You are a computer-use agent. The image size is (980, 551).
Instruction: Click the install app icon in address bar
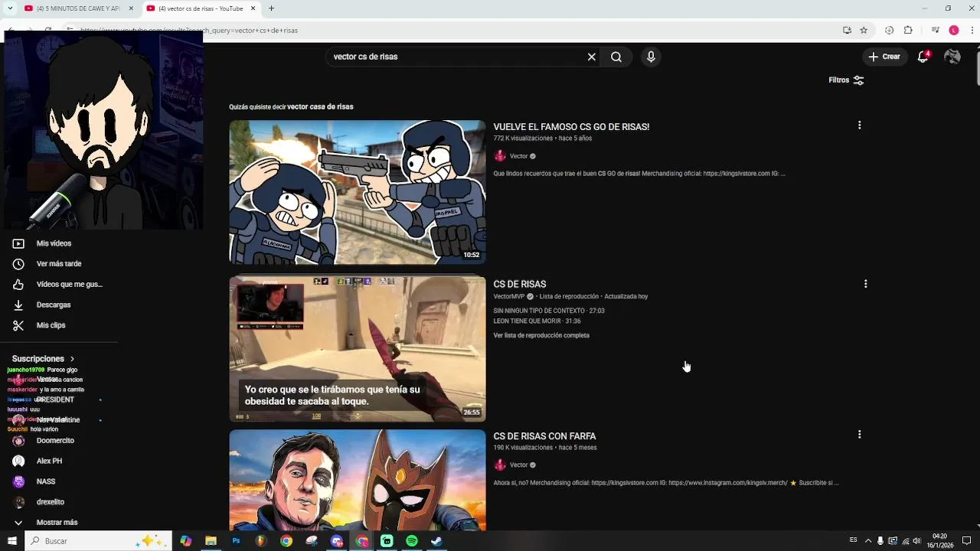(x=847, y=31)
